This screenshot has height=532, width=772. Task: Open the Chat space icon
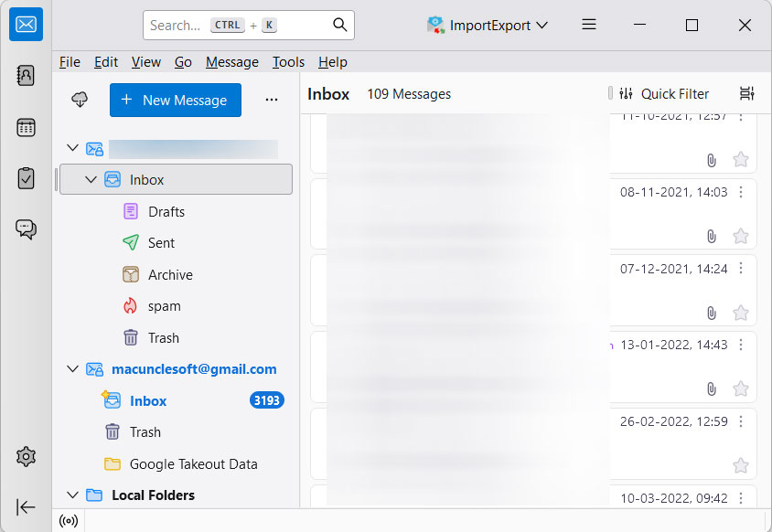[x=25, y=229]
